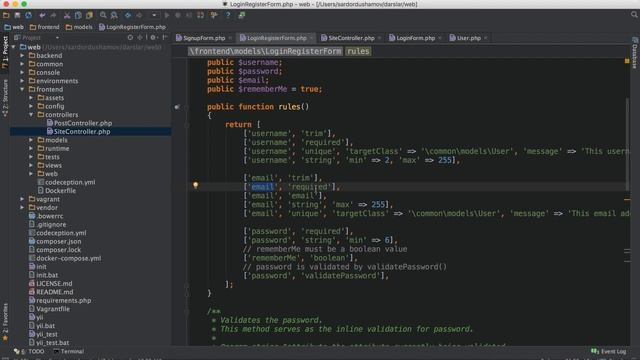Click the Collapse All icon in Project panel

click(140, 38)
